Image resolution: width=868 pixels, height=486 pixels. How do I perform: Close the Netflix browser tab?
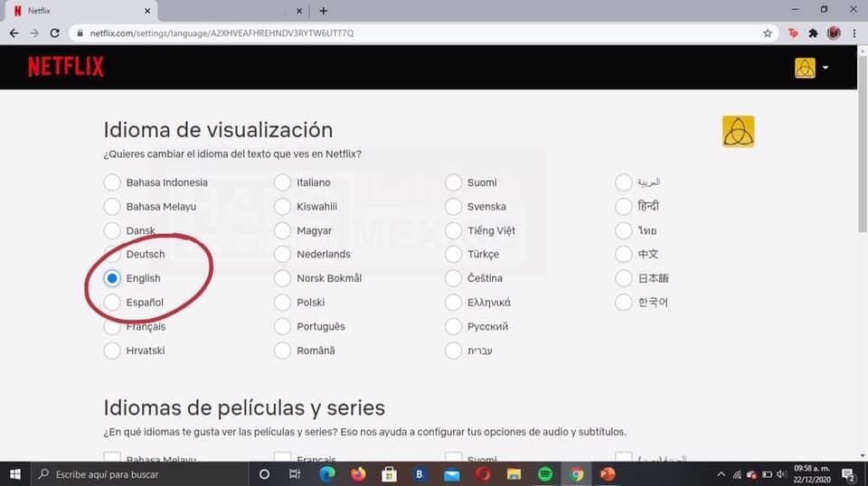(147, 11)
